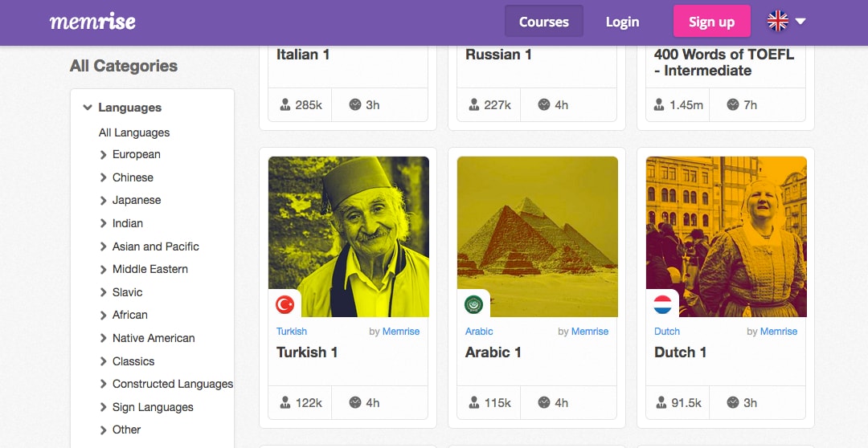
Task: Open the site language dropdown arrow
Action: pos(800,22)
